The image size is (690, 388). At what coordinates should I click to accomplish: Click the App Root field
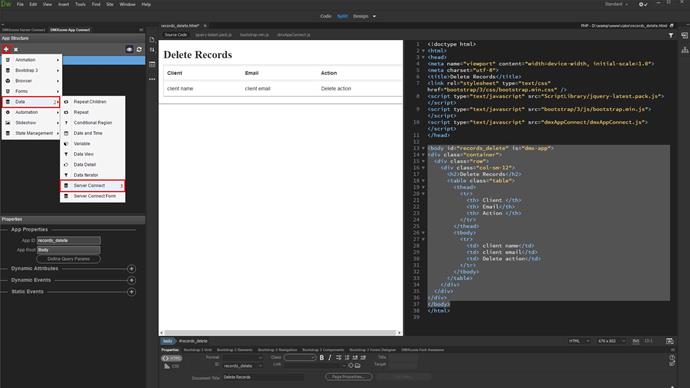pos(69,250)
